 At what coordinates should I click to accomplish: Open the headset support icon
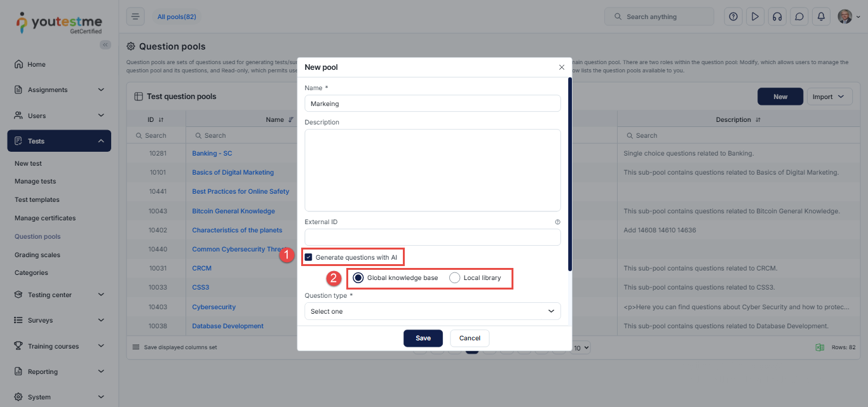[x=776, y=17]
